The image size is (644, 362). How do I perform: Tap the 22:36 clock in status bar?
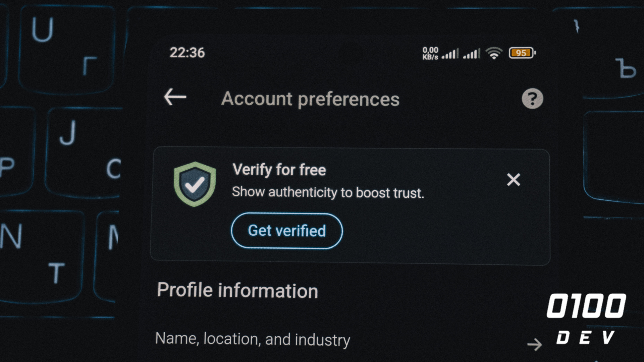click(x=187, y=53)
